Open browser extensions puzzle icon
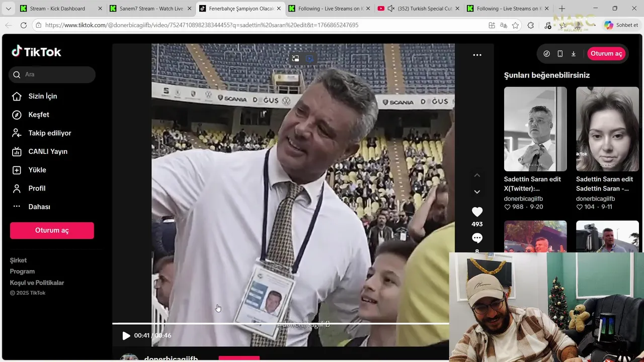 pos(531,25)
